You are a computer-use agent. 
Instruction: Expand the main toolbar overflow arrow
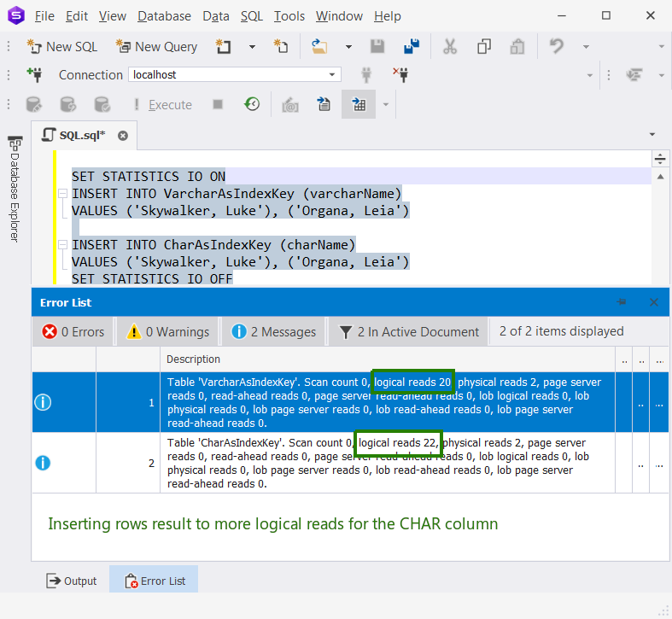[661, 46]
